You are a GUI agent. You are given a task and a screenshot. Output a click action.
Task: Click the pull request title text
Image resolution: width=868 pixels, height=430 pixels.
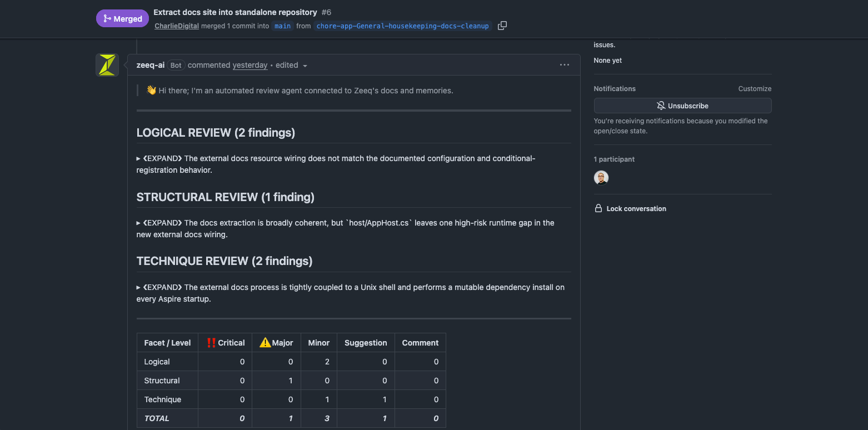pos(235,12)
